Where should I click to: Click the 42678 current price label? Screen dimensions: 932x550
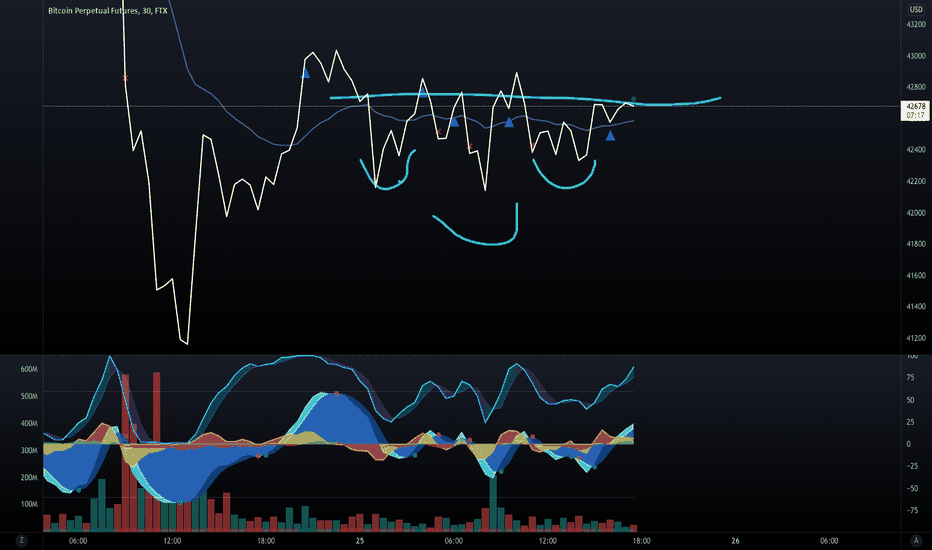tap(915, 106)
